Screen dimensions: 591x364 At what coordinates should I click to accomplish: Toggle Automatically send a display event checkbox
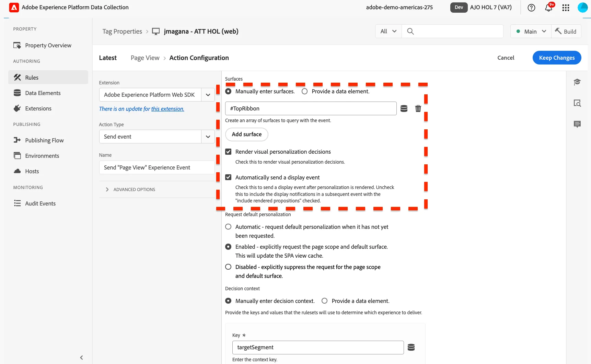[228, 177]
